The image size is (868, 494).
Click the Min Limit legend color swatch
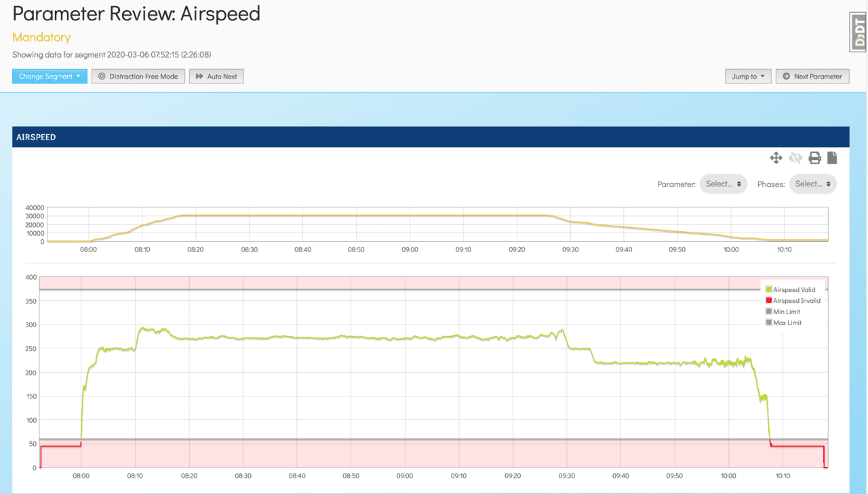pyautogui.click(x=768, y=311)
